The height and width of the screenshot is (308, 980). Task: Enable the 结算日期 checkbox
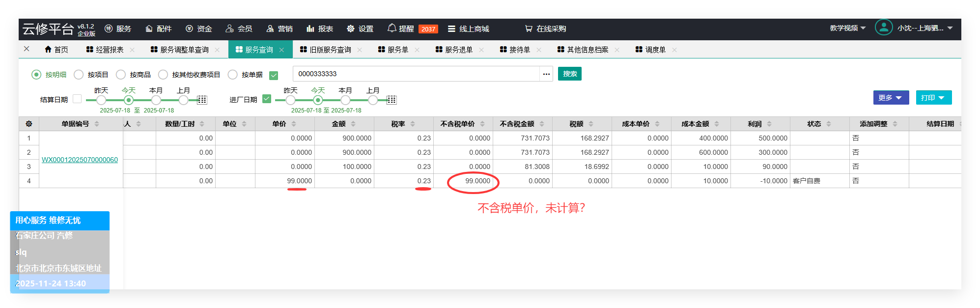tap(77, 99)
